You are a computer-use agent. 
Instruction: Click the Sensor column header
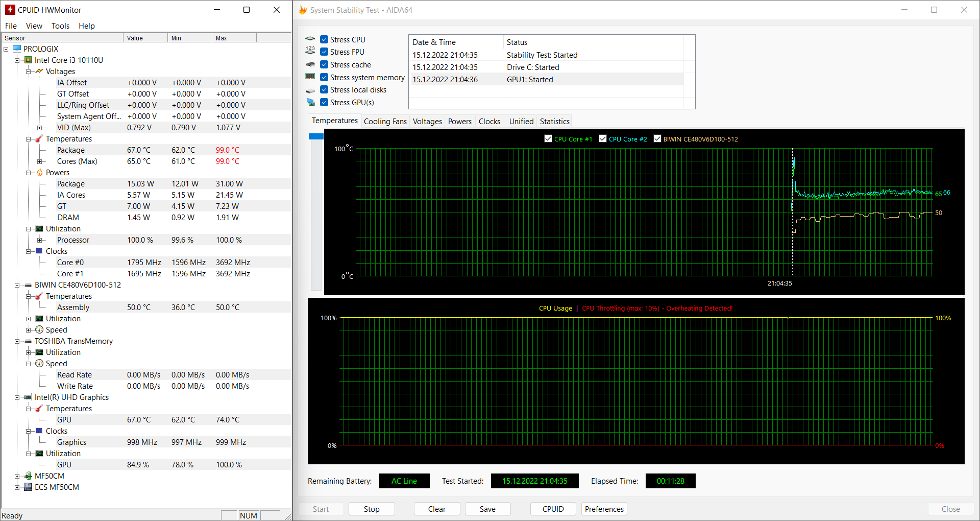[x=62, y=38]
